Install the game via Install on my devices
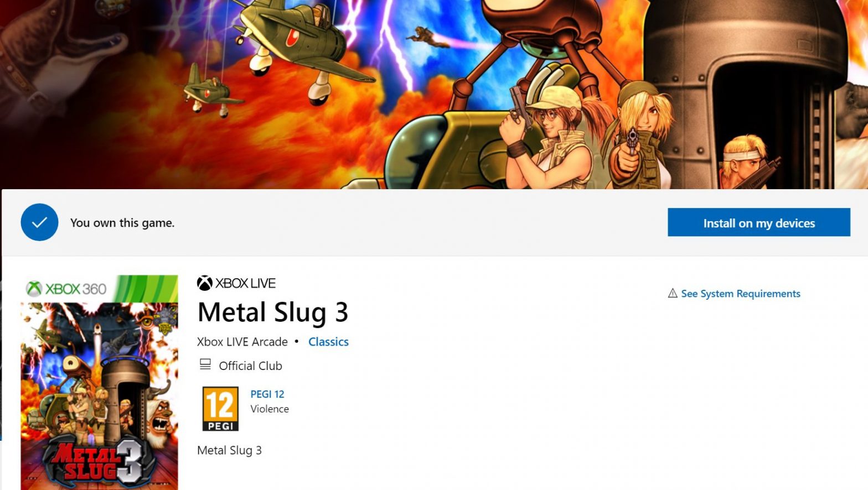Screen dimensions: 868x490 click(758, 222)
